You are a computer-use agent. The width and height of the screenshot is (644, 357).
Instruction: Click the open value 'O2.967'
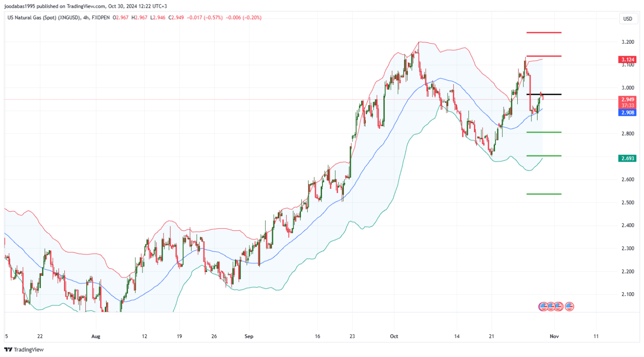click(x=121, y=18)
